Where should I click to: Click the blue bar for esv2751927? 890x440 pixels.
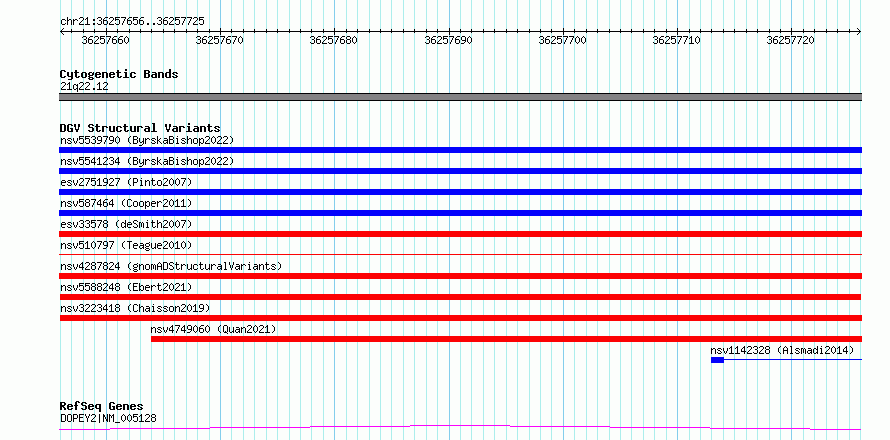click(460, 192)
